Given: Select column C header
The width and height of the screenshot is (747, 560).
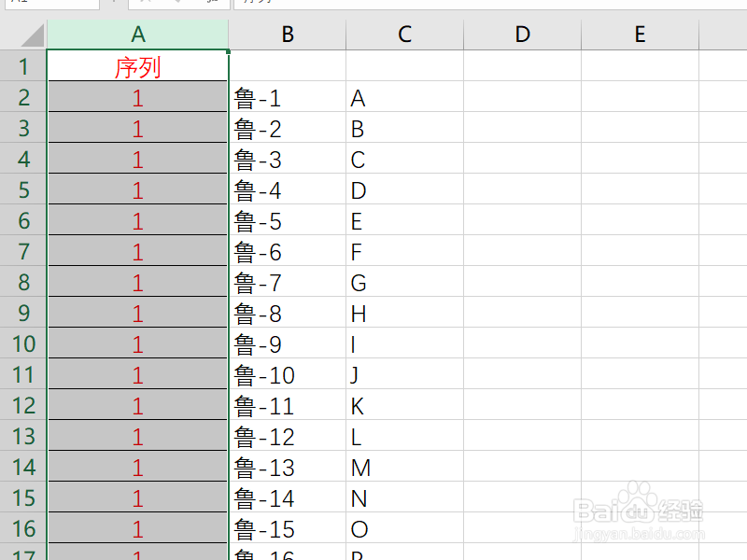Looking at the screenshot, I should tap(404, 35).
